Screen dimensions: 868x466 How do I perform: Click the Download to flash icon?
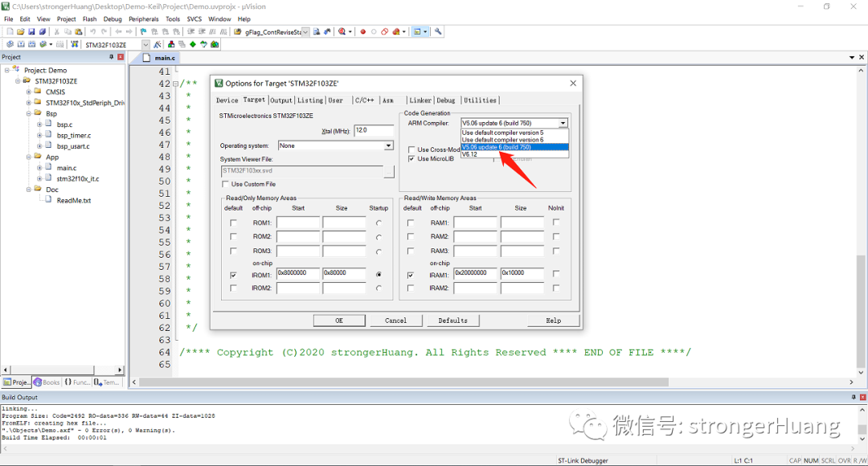coord(74,44)
